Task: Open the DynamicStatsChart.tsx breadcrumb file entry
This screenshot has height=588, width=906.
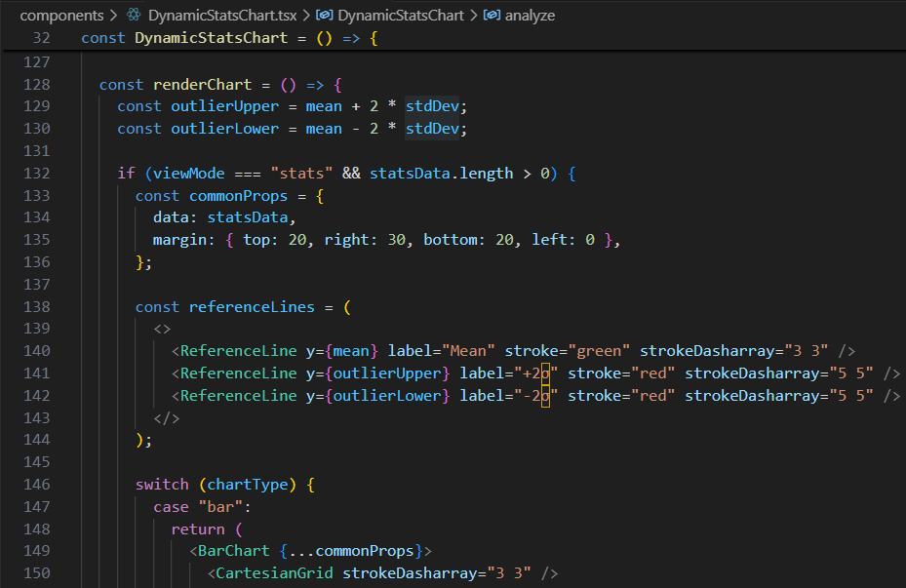Action: [x=222, y=16]
